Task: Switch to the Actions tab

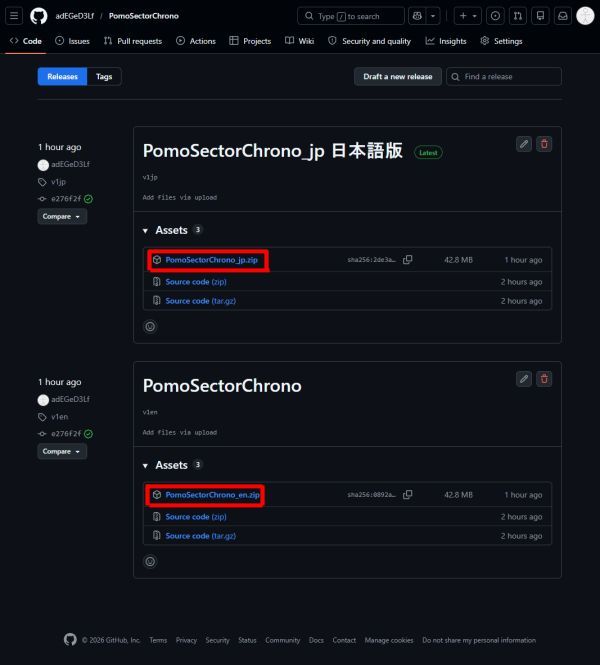Action: pos(196,41)
